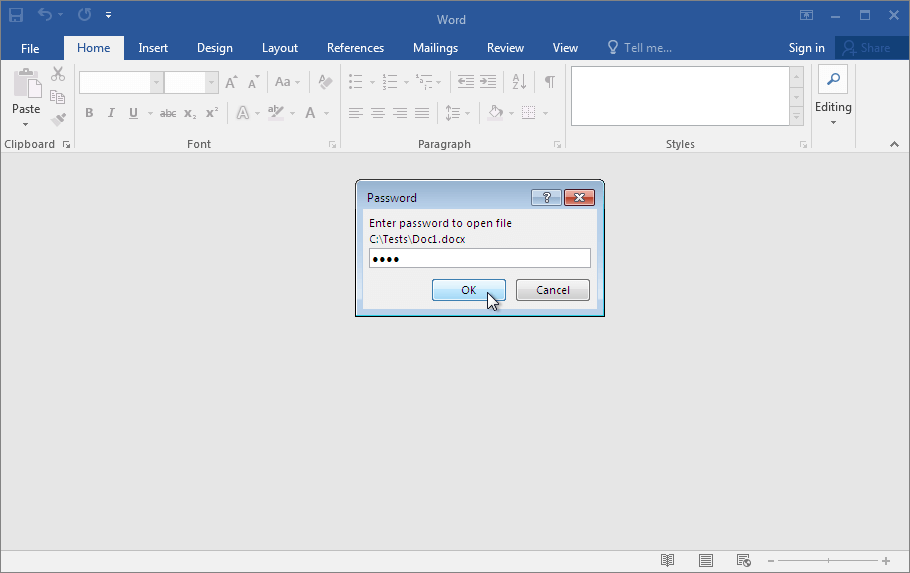Click the Save icon in title bar
The width and height of the screenshot is (910, 573).
click(x=16, y=15)
